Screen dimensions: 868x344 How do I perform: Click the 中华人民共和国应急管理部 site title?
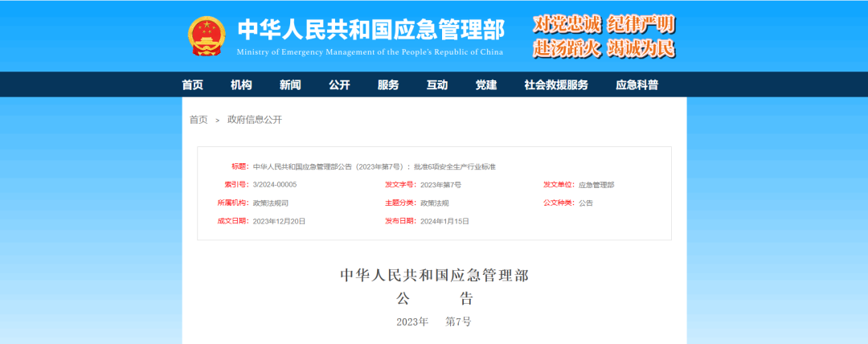click(371, 30)
